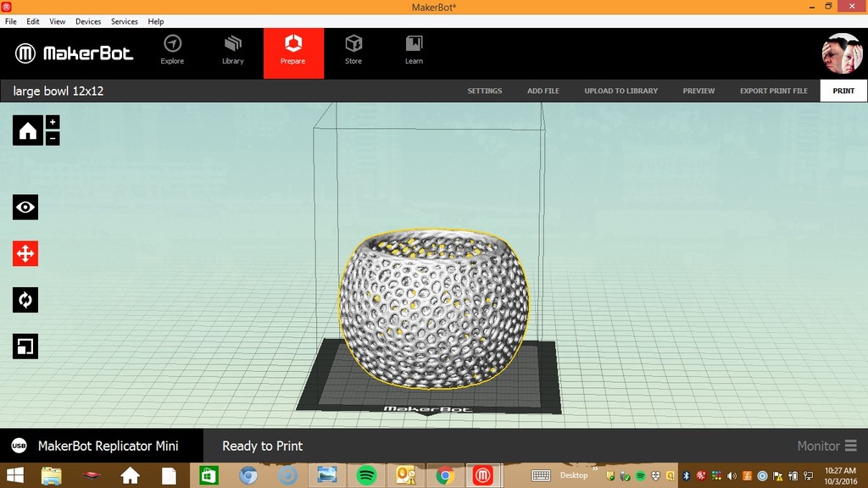Click the Home view icon

pyautogui.click(x=27, y=130)
